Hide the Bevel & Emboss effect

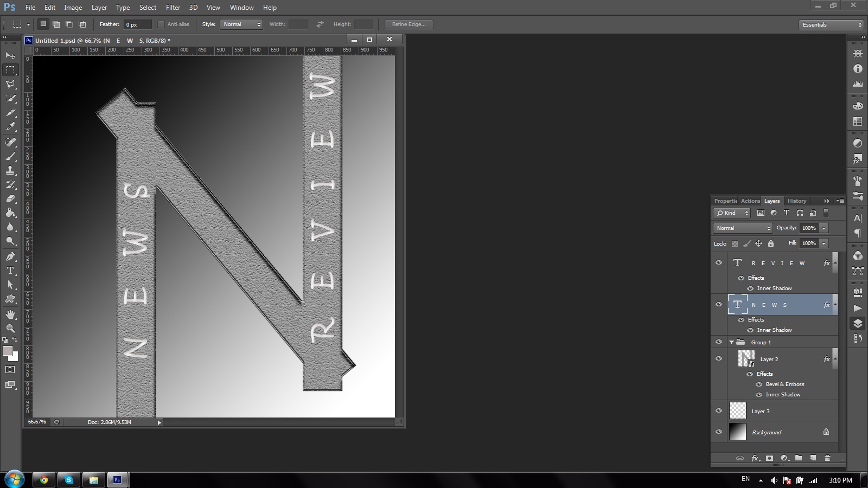point(759,384)
